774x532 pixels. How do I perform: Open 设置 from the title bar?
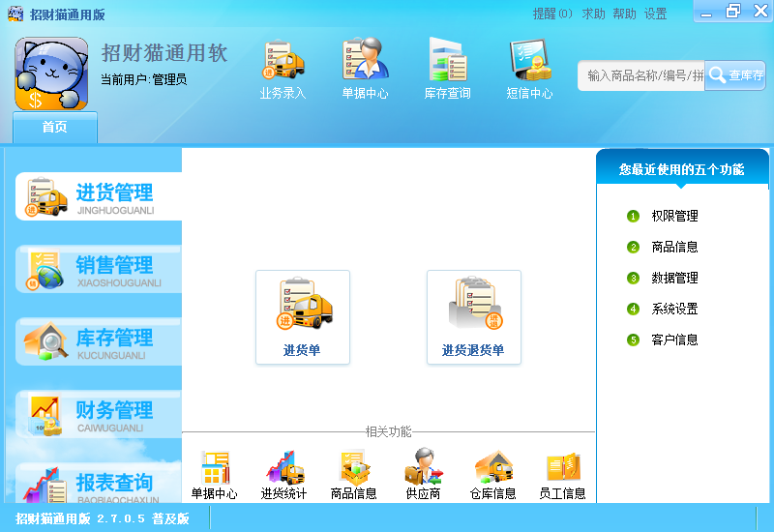[656, 14]
